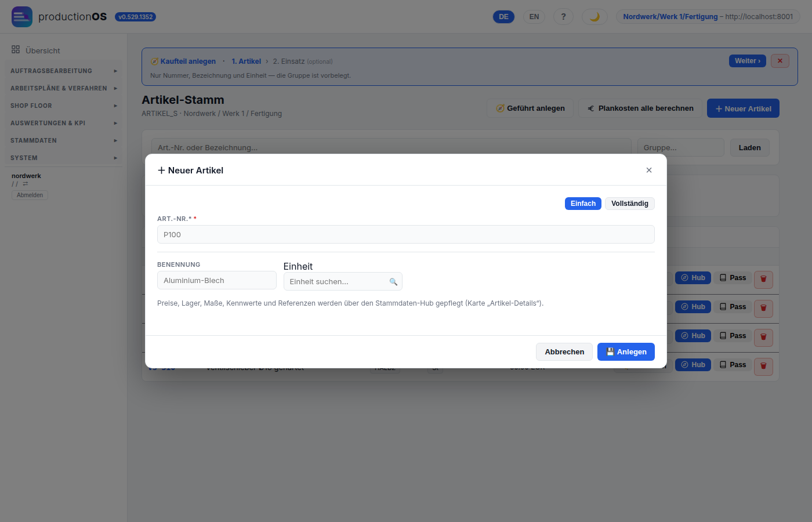Click the Geführt anlegen button
The image size is (812, 522).
[530, 108]
